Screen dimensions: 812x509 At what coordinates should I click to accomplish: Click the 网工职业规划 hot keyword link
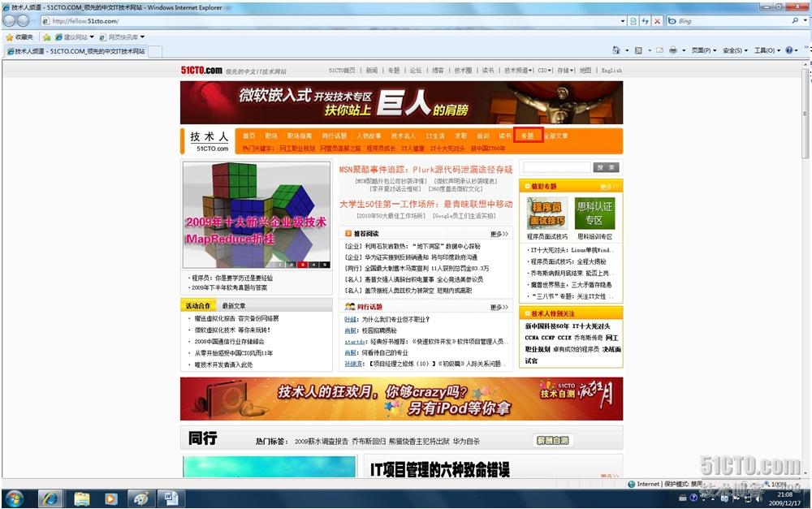pyautogui.click(x=297, y=149)
